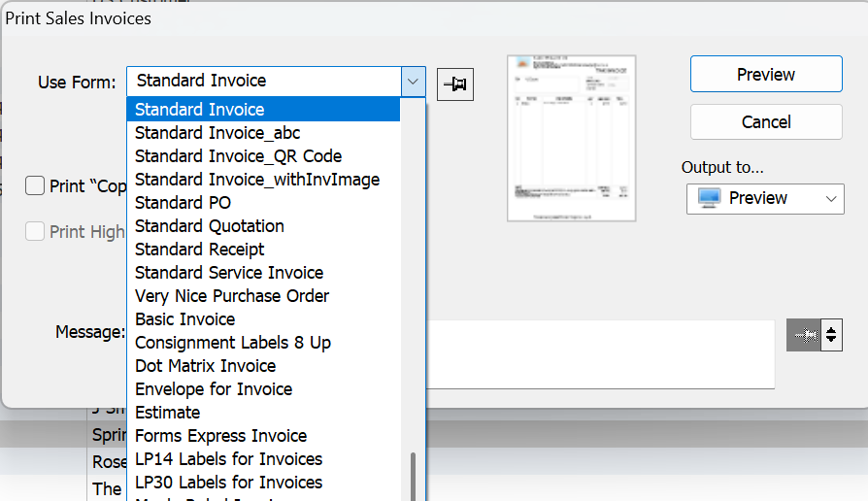
Task: Click the Cancel button
Action: (766, 121)
